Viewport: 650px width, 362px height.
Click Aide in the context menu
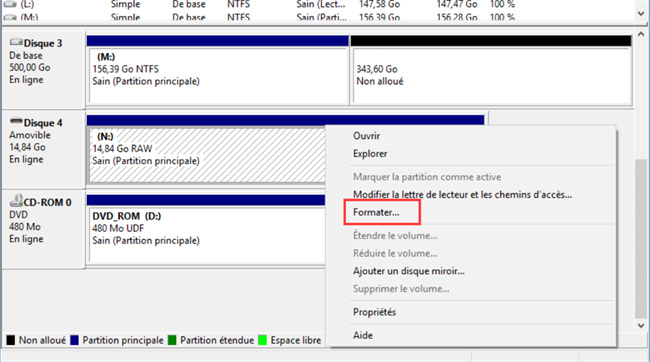[363, 335]
